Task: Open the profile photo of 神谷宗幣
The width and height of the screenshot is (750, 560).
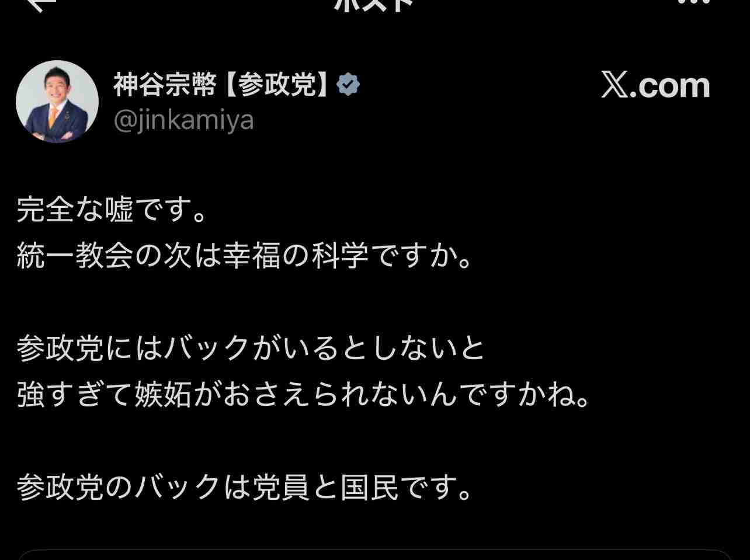Action: pos(57,102)
